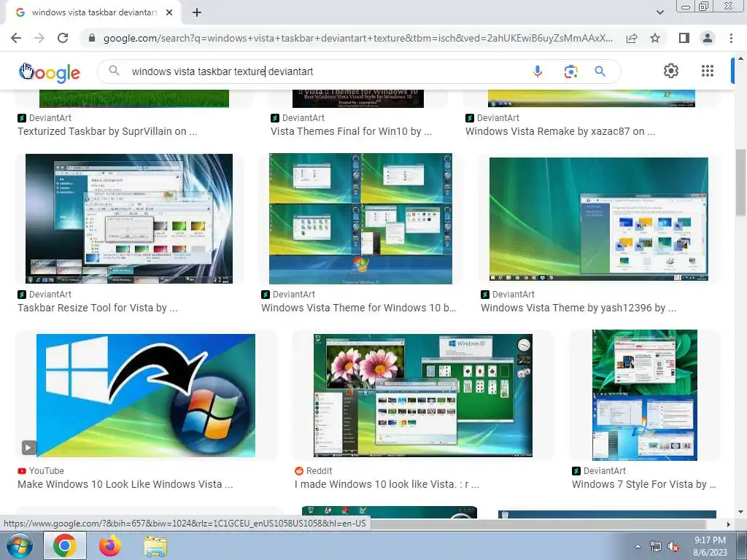This screenshot has width=747, height=560.
Task: Open the network status tray icon
Action: 656,547
